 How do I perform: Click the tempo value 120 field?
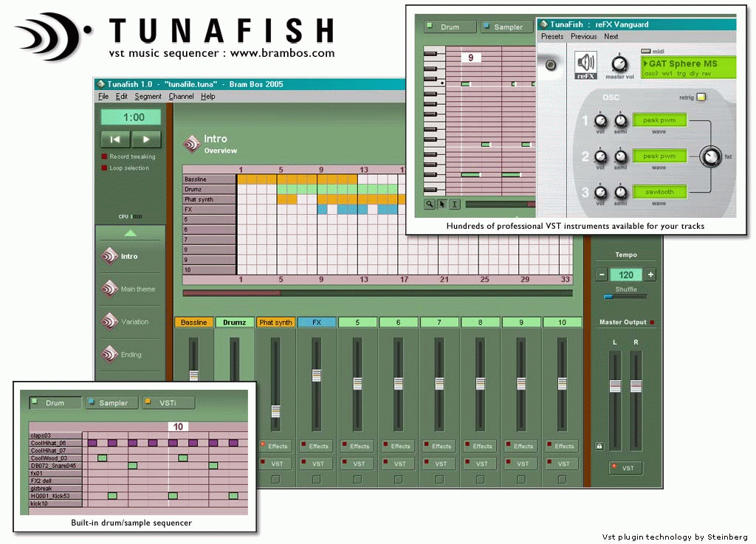coord(626,275)
